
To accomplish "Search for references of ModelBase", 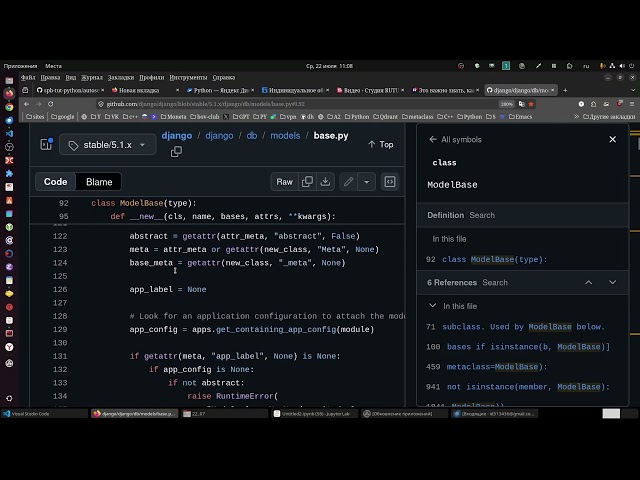I will pos(495,282).
